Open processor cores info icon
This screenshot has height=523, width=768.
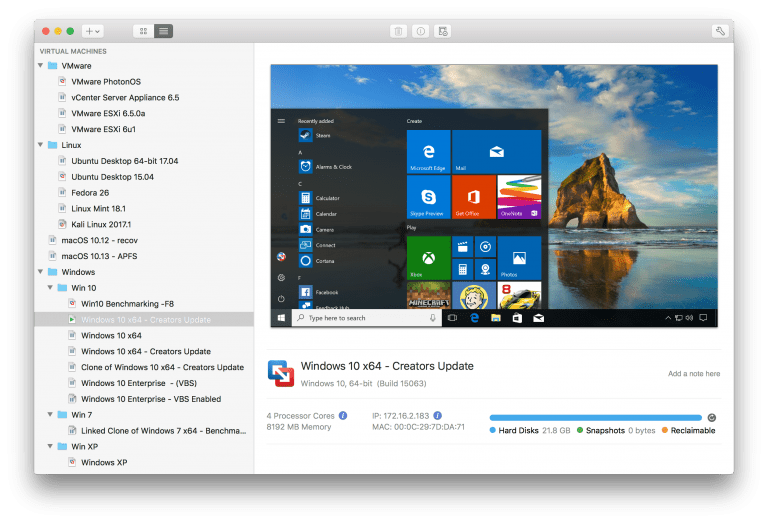343,415
